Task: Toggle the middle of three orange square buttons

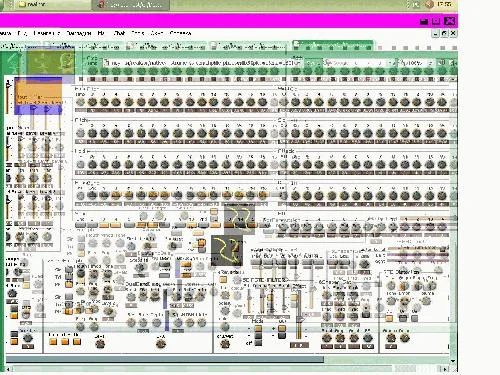Action: click(65, 342)
